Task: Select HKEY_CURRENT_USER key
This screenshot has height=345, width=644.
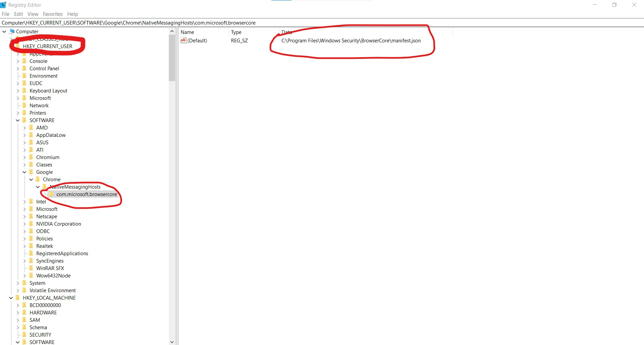Action: (47, 46)
